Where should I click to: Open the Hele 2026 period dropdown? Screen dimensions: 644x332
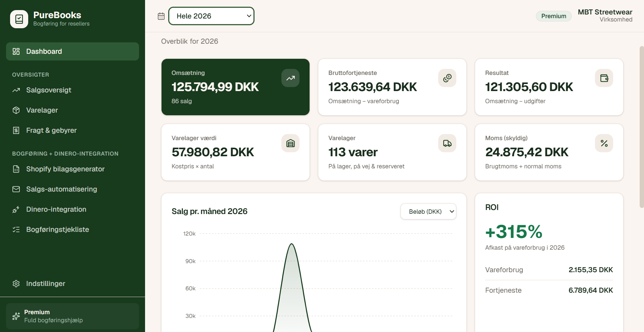point(211,16)
